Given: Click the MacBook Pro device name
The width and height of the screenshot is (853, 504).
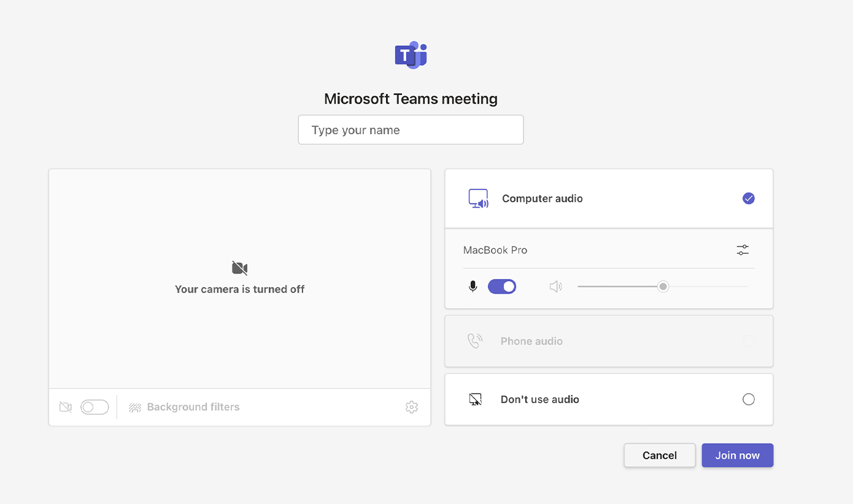Looking at the screenshot, I should click(495, 250).
